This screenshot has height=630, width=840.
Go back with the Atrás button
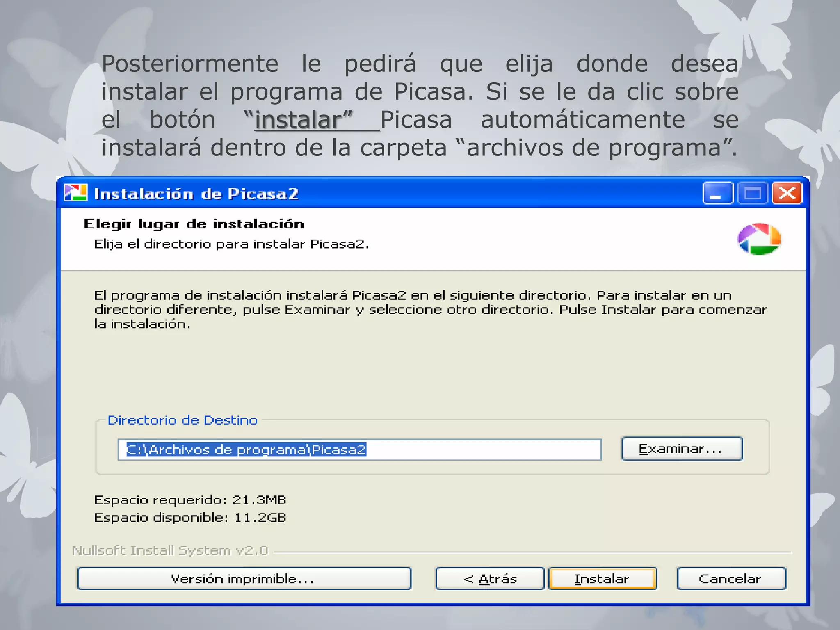click(x=490, y=579)
